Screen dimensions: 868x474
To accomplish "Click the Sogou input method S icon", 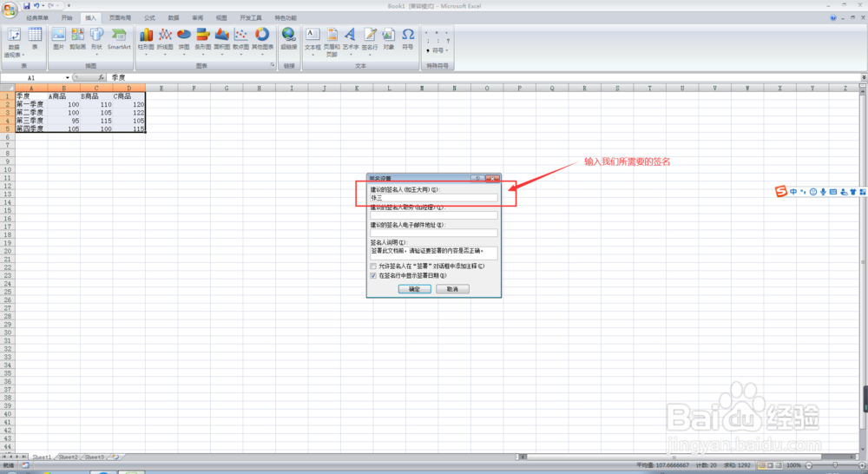I will click(x=780, y=191).
